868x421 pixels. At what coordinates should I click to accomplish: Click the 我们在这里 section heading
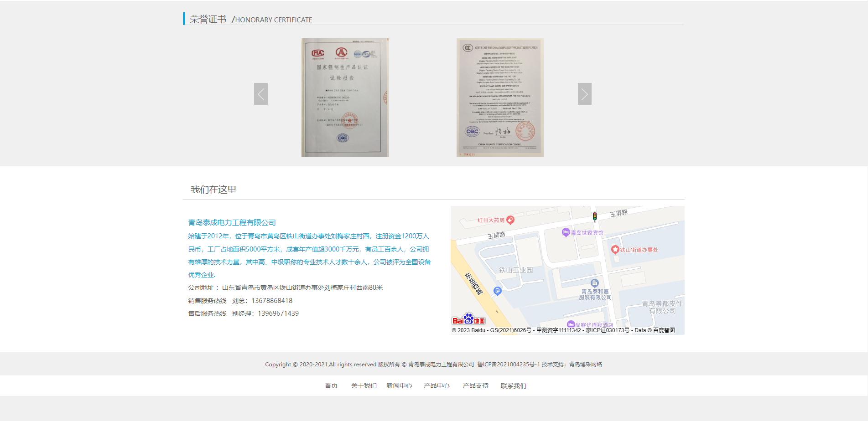click(x=213, y=190)
